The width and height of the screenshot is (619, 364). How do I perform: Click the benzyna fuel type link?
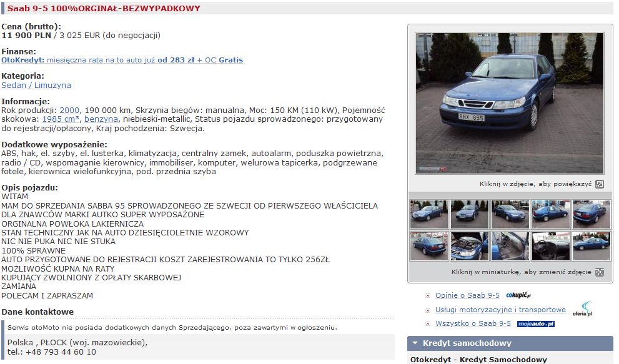point(101,119)
